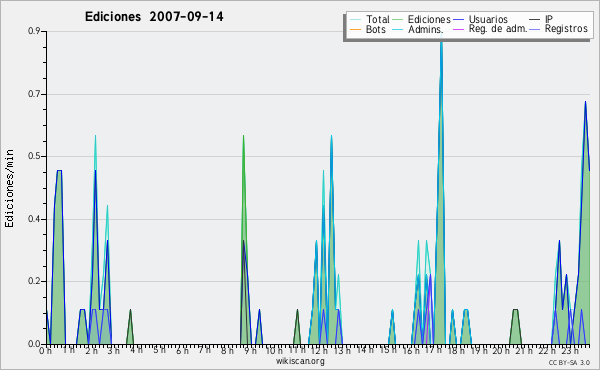This screenshot has width=600, height=370.
Task: Click the green Ediciones legend line swatch
Action: click(x=398, y=20)
